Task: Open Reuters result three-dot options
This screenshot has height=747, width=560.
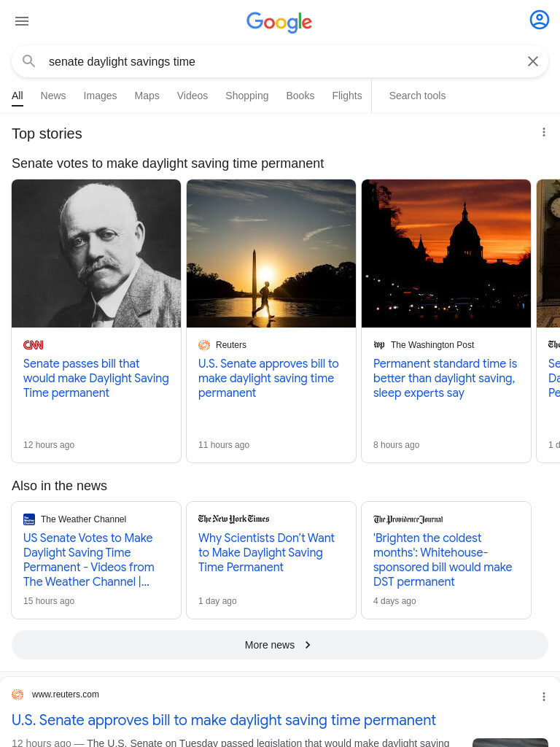Action: pyautogui.click(x=544, y=697)
